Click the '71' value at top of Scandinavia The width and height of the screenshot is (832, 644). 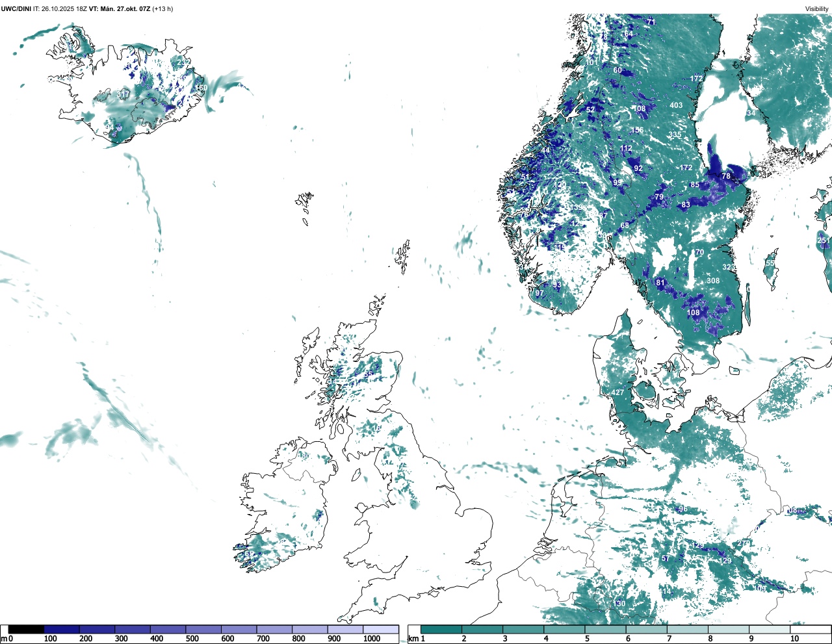[x=651, y=22]
